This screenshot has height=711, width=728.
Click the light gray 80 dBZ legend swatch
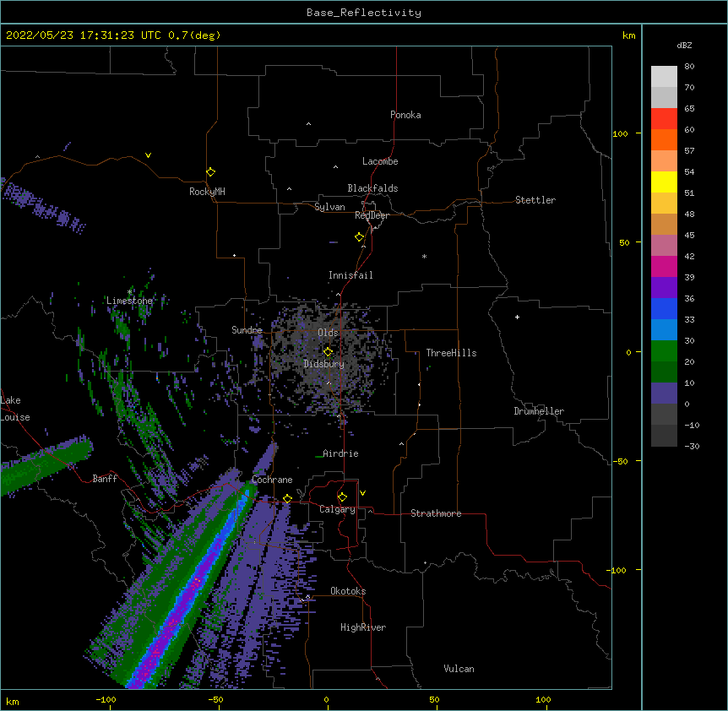664,77
